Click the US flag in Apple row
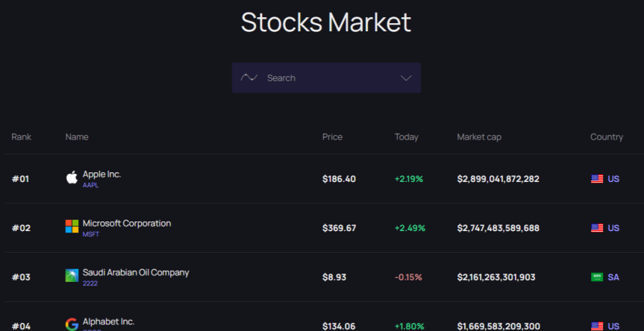This screenshot has width=644, height=331. 597,179
